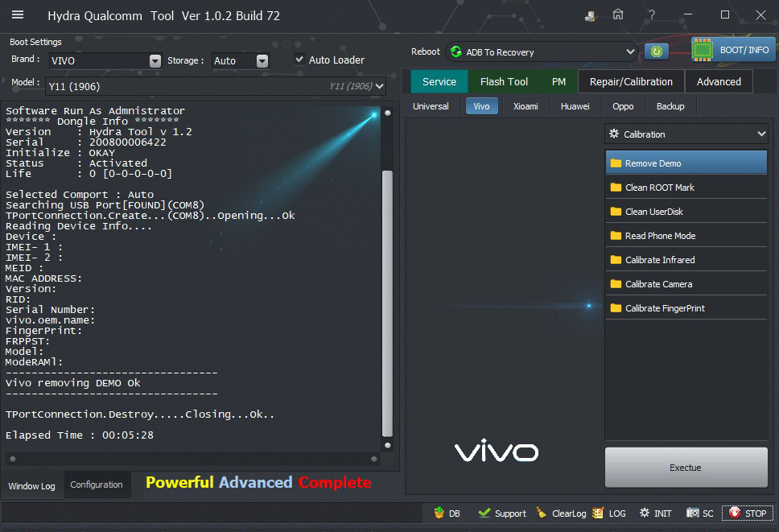Screen dimensions: 779x532
Task: Click the BOOT/INFO chip button
Action: 733,50
